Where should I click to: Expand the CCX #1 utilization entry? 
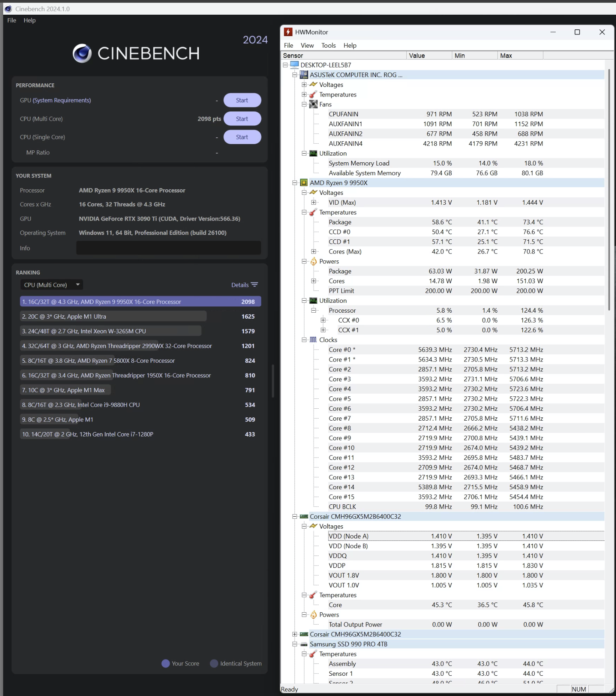tap(323, 330)
